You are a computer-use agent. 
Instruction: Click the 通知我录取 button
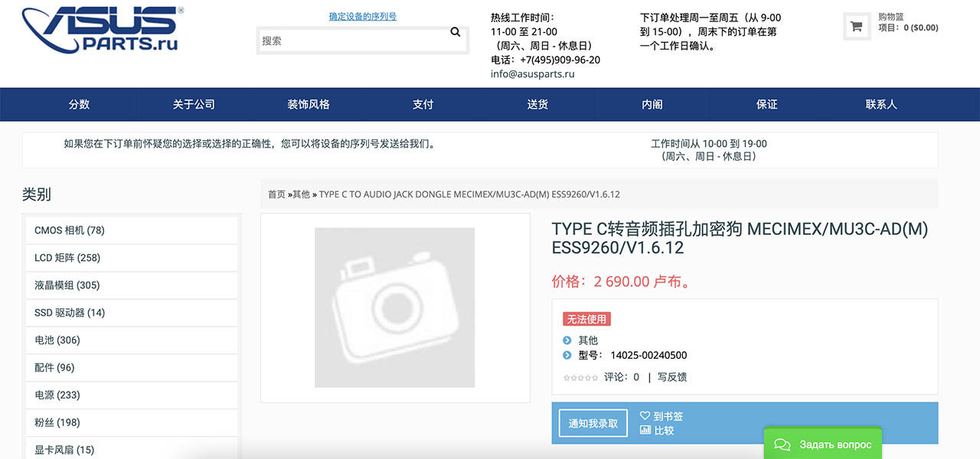(593, 423)
